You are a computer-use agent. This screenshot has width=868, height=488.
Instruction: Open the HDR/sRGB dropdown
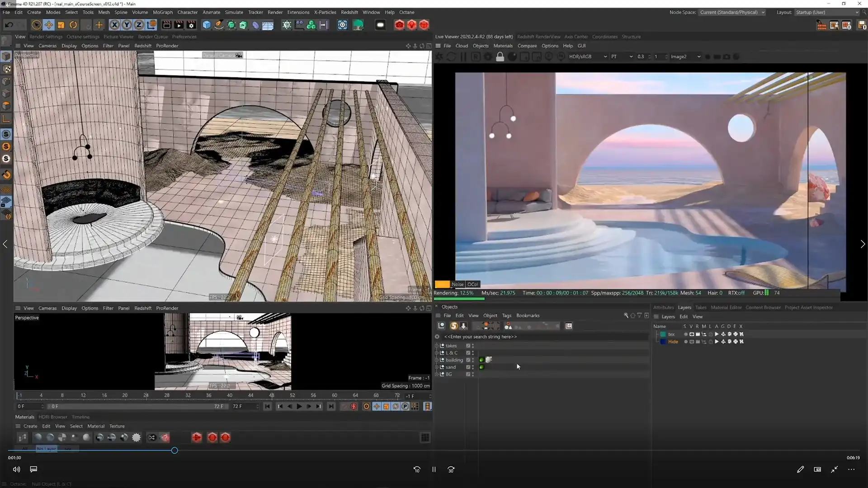(x=587, y=57)
